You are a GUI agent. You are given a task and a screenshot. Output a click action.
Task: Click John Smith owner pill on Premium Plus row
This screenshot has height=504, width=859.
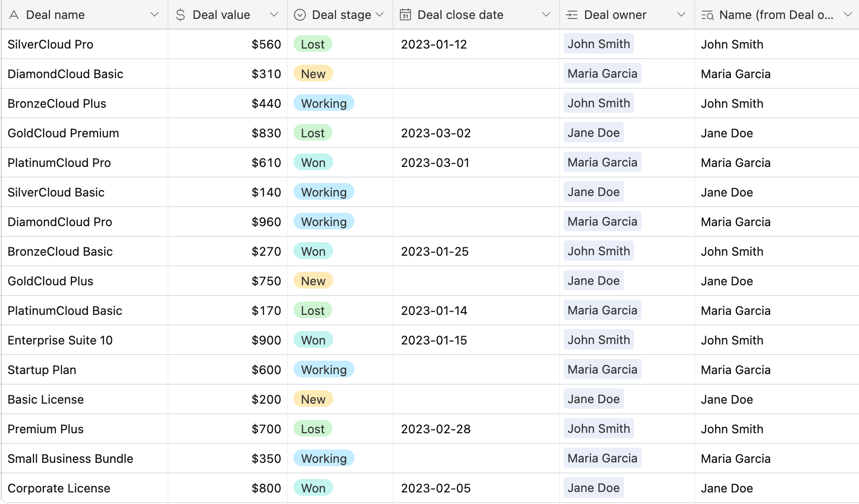(x=598, y=428)
